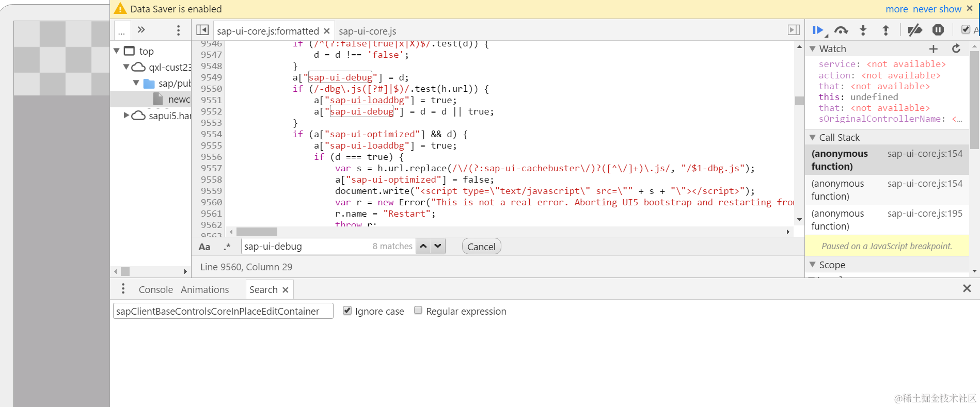Enable Regular expression checkbox

(x=418, y=311)
